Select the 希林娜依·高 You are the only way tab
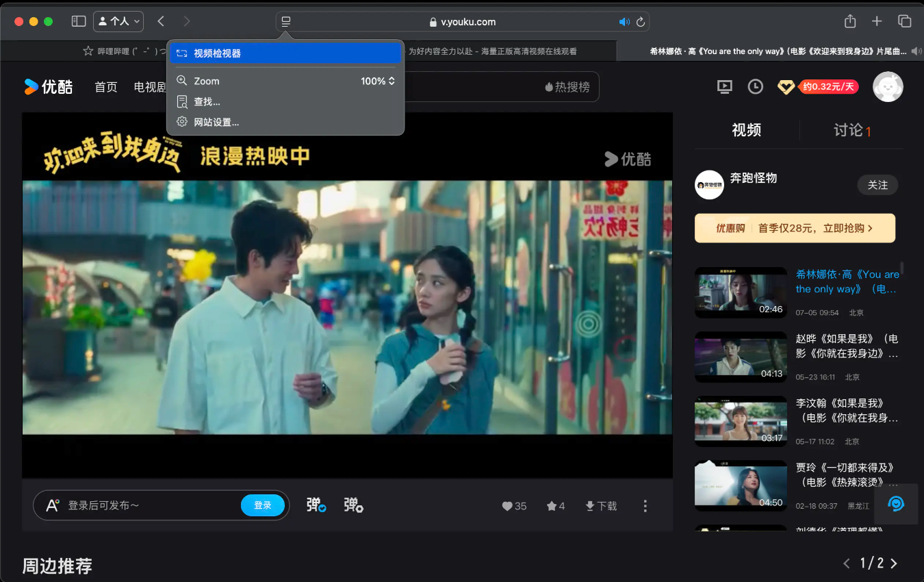 [x=770, y=51]
